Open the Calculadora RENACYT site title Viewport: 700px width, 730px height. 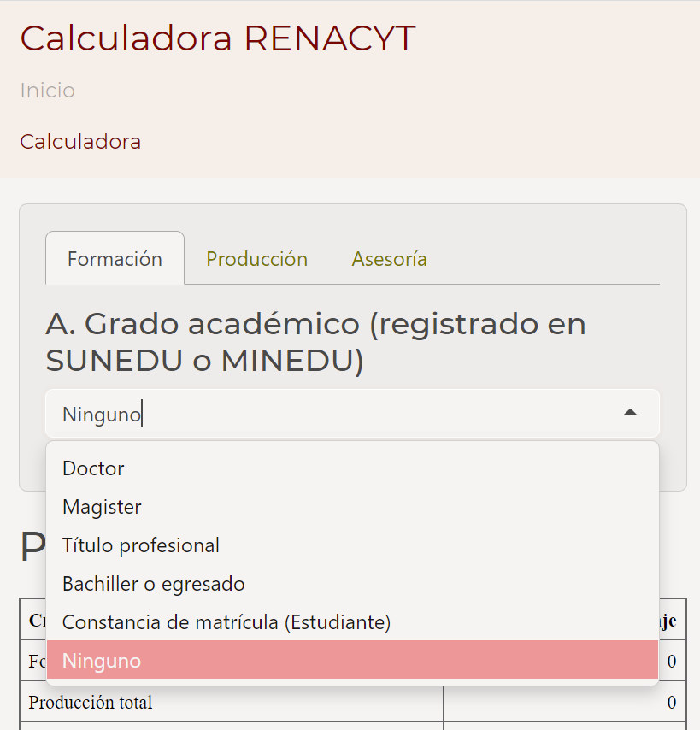[218, 38]
